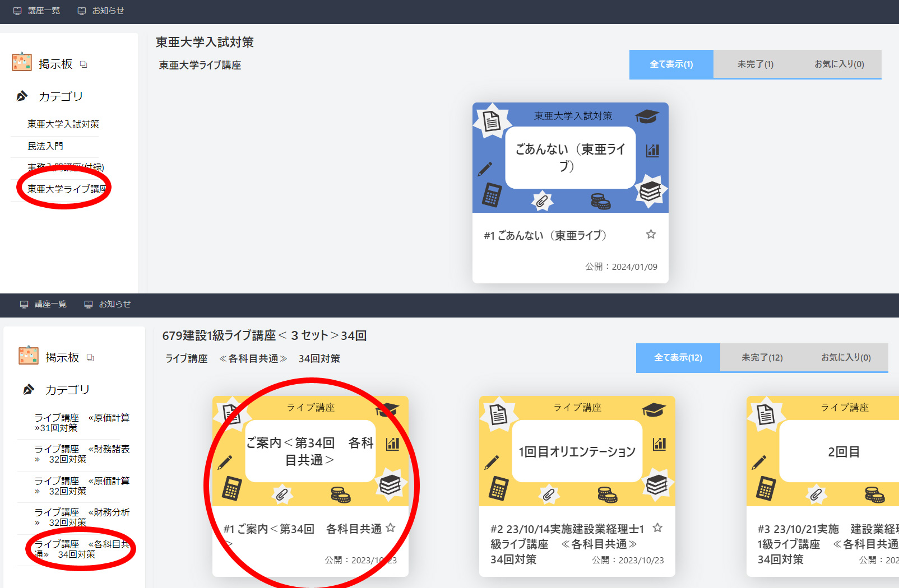
Task: Open the external link icon beside lower 掲示板
Action: click(x=90, y=358)
